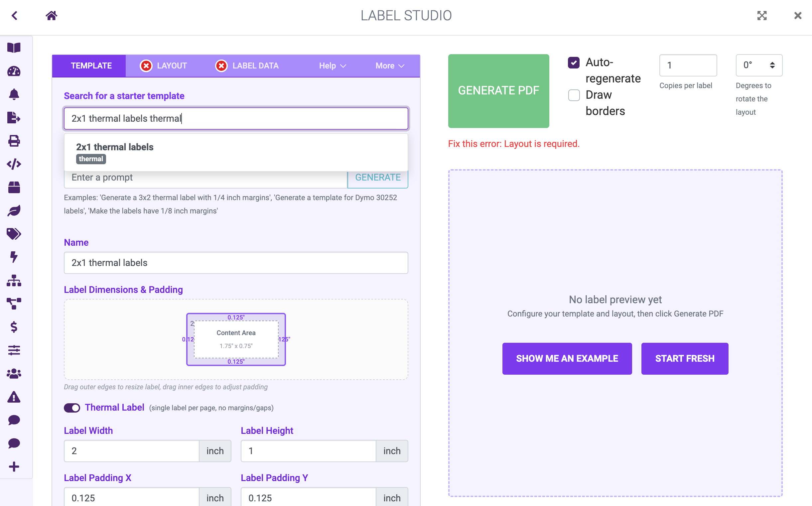Open the tags icon in sidebar
Viewport: 812px width, 506px height.
click(14, 234)
